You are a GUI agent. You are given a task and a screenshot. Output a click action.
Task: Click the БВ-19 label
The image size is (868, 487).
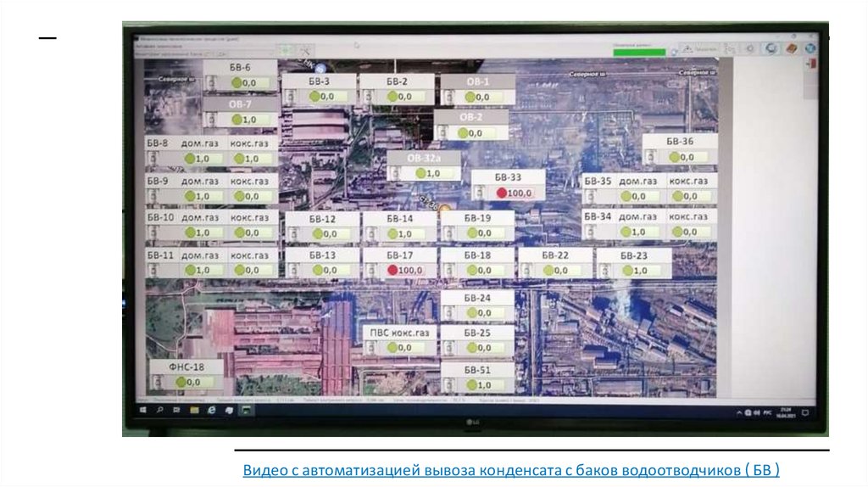click(477, 218)
